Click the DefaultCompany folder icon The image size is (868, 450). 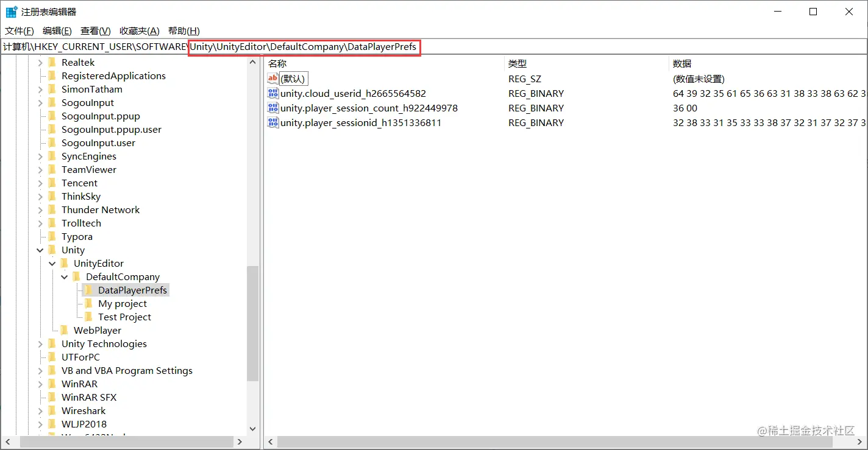76,277
